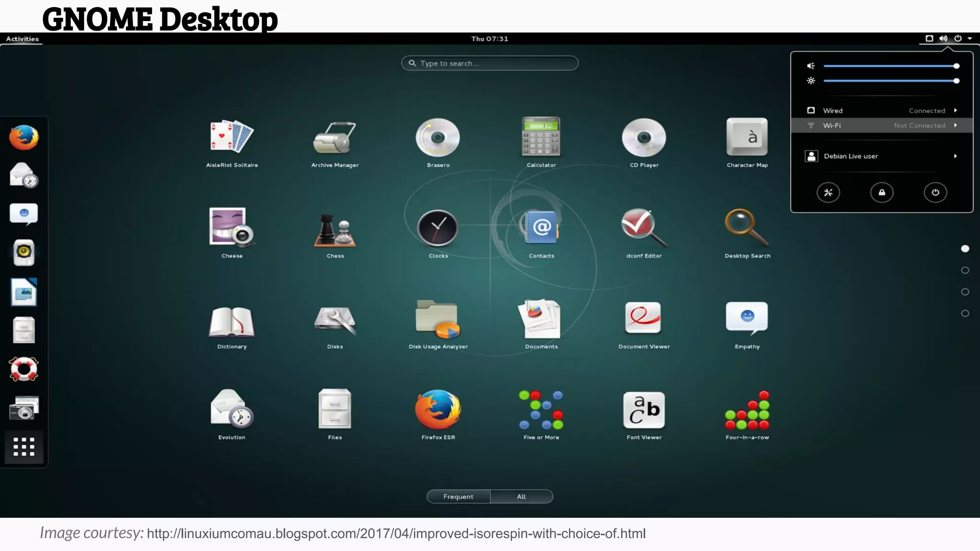Image resolution: width=980 pixels, height=551 pixels.
Task: Click the volume icon in top bar
Action: [944, 39]
